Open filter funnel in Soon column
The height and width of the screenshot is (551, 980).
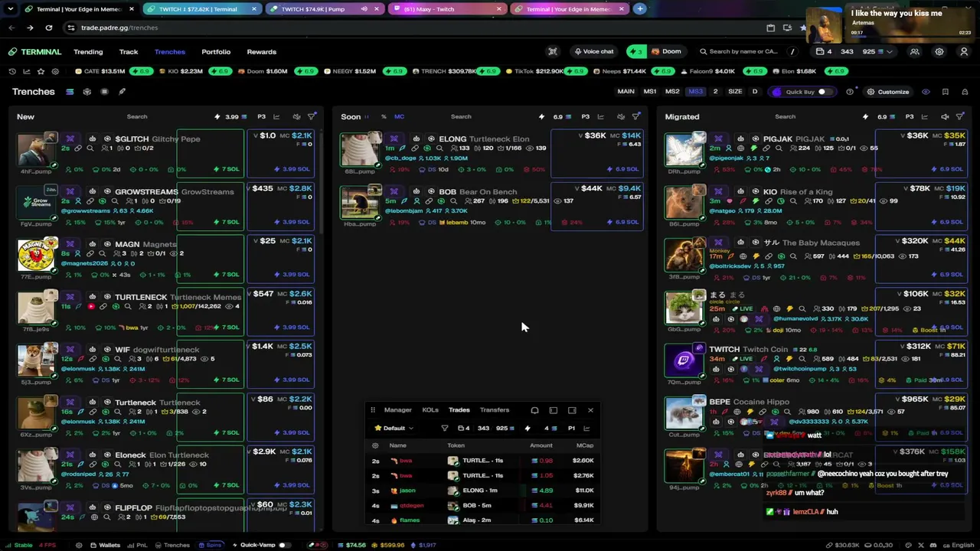tap(636, 117)
